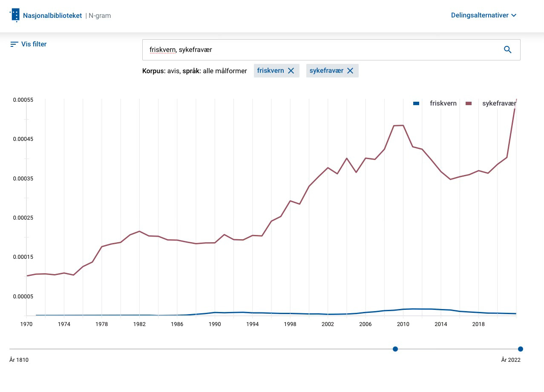Screen dimensions: 544x392
Task: Click the search magnifying glass icon
Action: (x=507, y=49)
